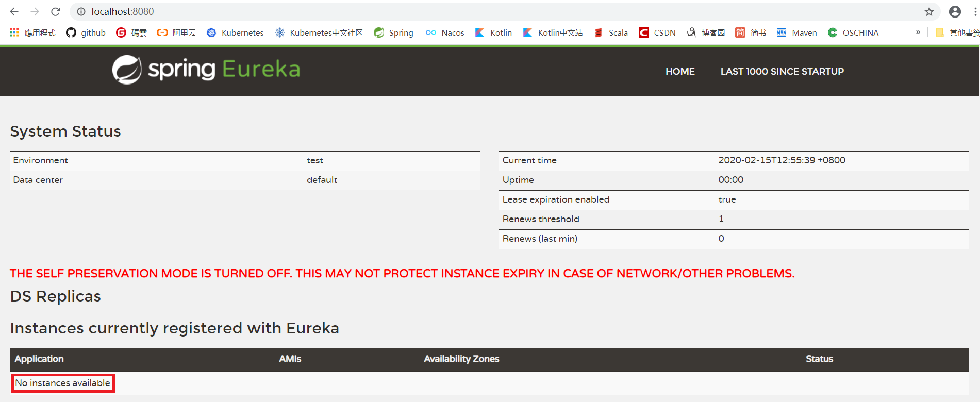Image resolution: width=980 pixels, height=402 pixels.
Task: Expand the hidden bookmarks chevron
Action: click(918, 32)
